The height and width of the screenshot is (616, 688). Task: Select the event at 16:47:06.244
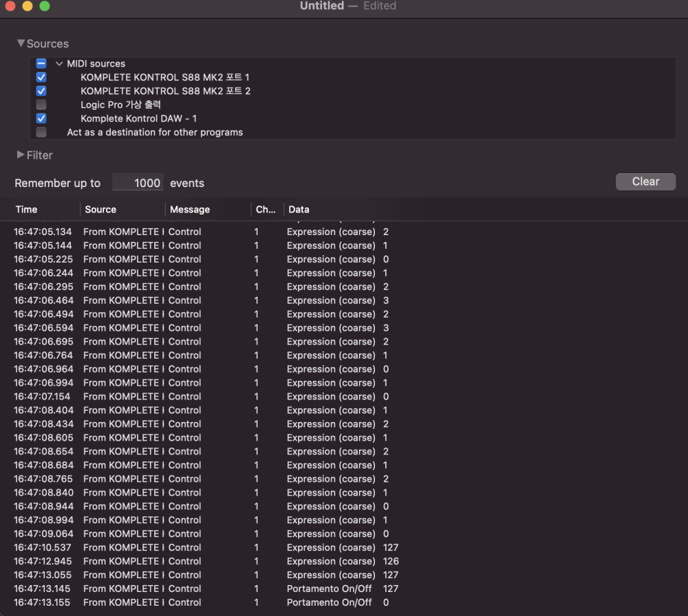click(344, 273)
